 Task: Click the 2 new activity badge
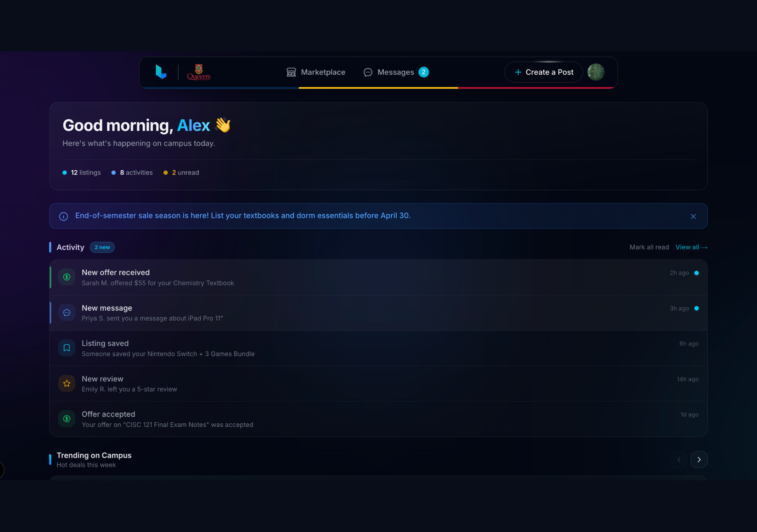click(102, 247)
